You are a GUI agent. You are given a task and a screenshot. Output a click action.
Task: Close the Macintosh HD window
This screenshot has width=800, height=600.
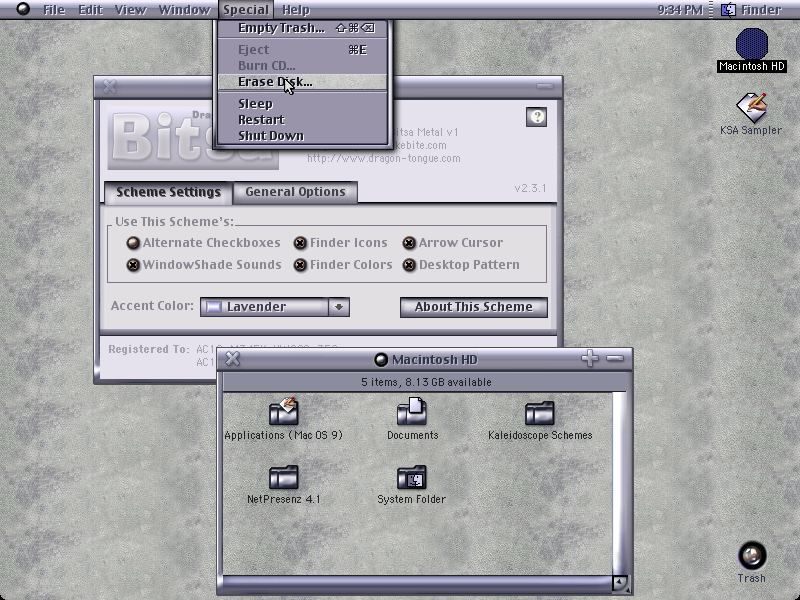click(233, 359)
